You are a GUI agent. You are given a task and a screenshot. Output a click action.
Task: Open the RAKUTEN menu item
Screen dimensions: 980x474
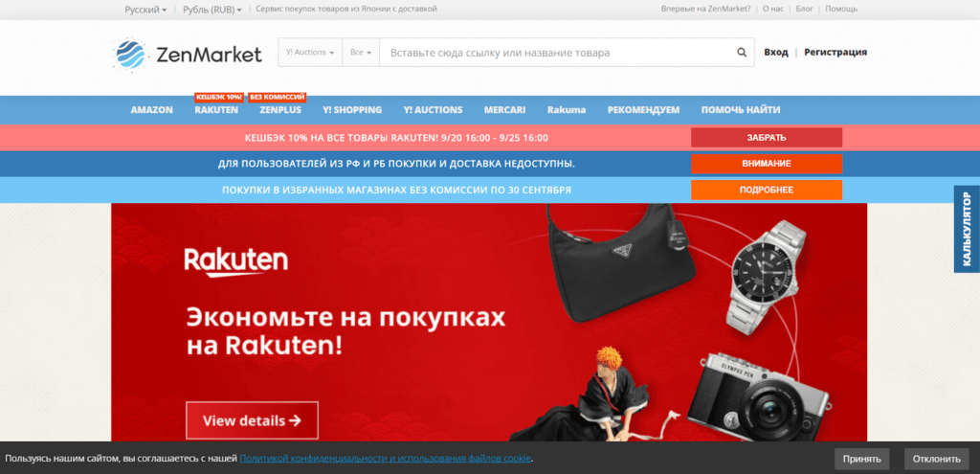coord(216,110)
